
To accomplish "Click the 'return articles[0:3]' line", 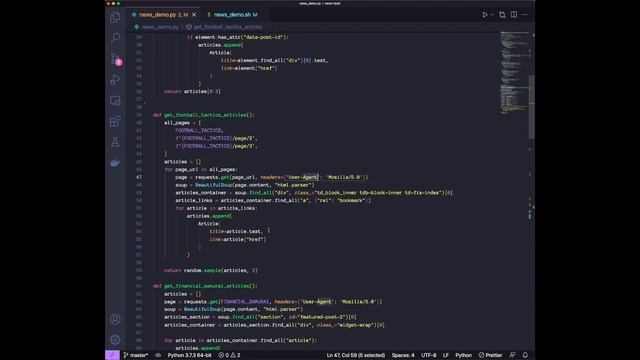I will pyautogui.click(x=192, y=92).
